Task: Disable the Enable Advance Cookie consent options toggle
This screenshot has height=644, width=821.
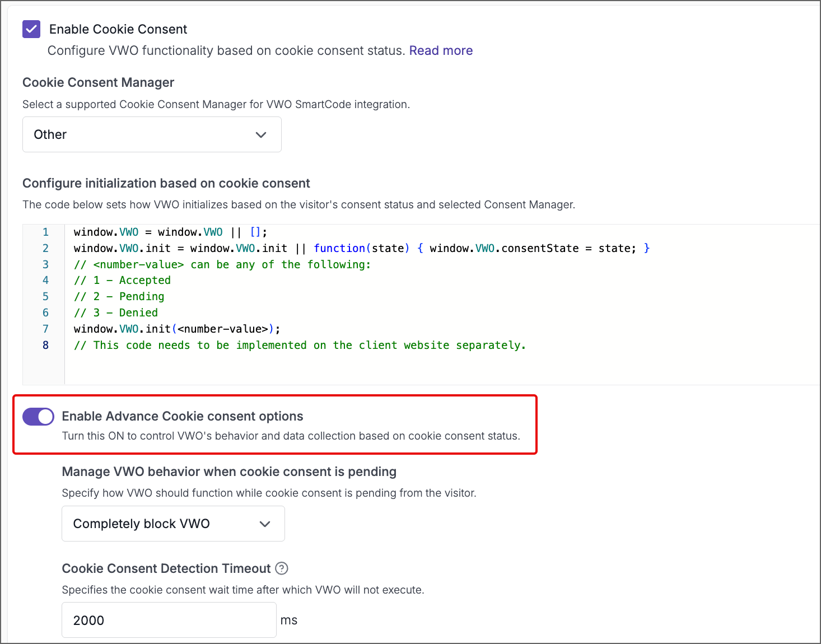Action: (38, 416)
